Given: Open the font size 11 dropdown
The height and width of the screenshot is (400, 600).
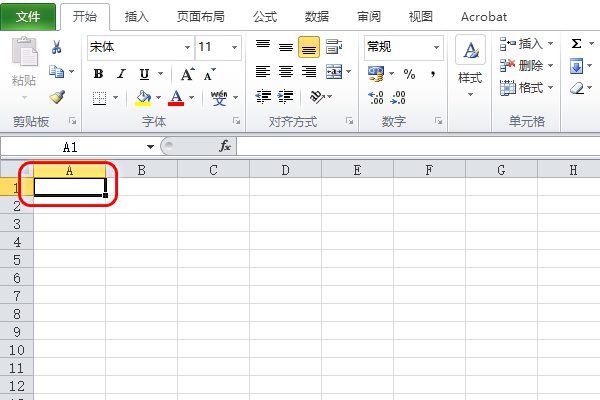Looking at the screenshot, I should click(234, 47).
